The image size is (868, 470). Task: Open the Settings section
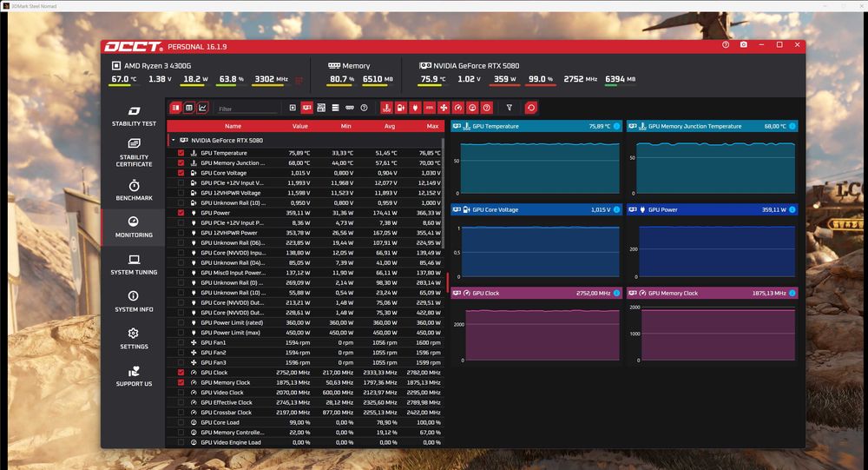pos(134,339)
